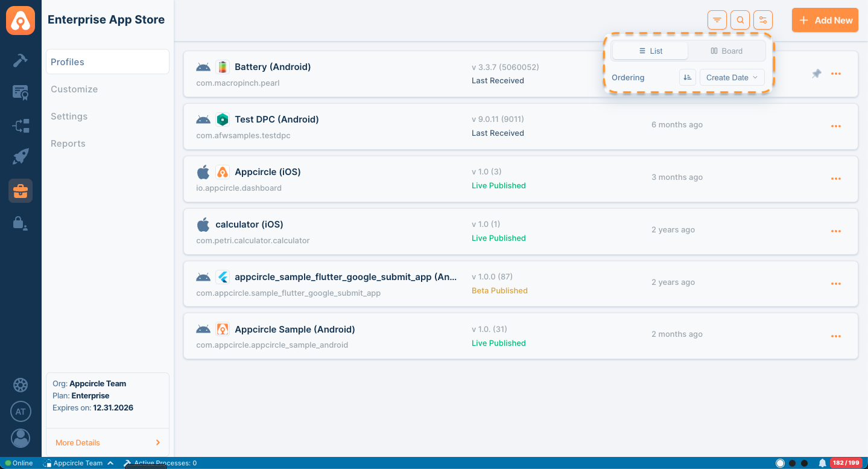Open three-dots menu for Test DPC (Android)
Viewport: 868px width, 469px height.
click(836, 126)
